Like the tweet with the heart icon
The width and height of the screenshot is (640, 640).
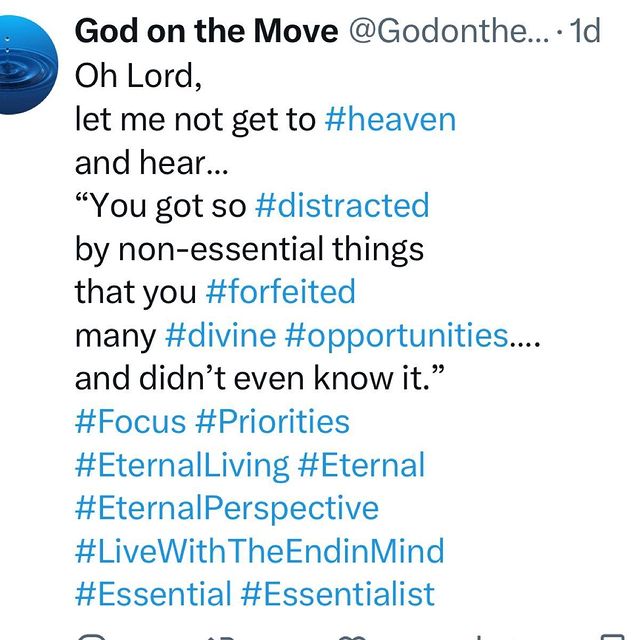pyautogui.click(x=351, y=638)
